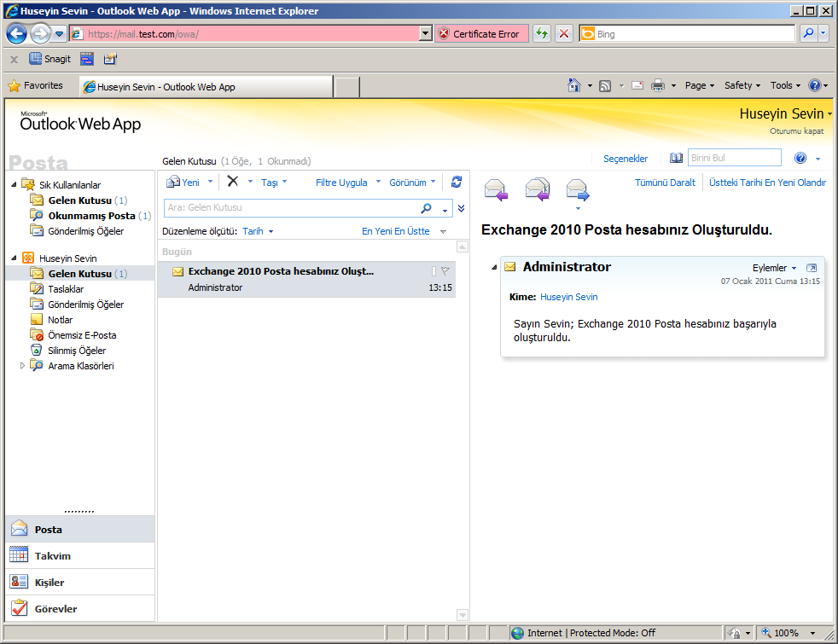Click En Yeni En Üstte sort link
This screenshot has width=838, height=644.
pos(395,231)
